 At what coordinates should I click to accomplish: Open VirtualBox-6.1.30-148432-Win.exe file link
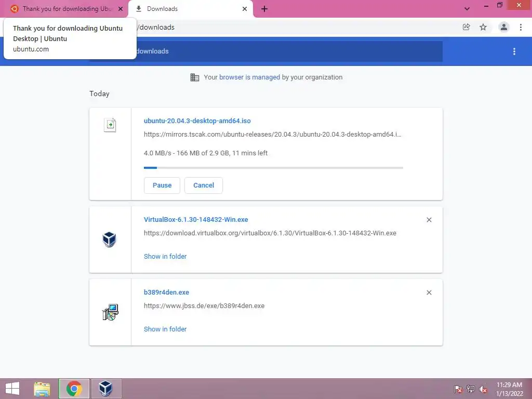[x=196, y=220]
